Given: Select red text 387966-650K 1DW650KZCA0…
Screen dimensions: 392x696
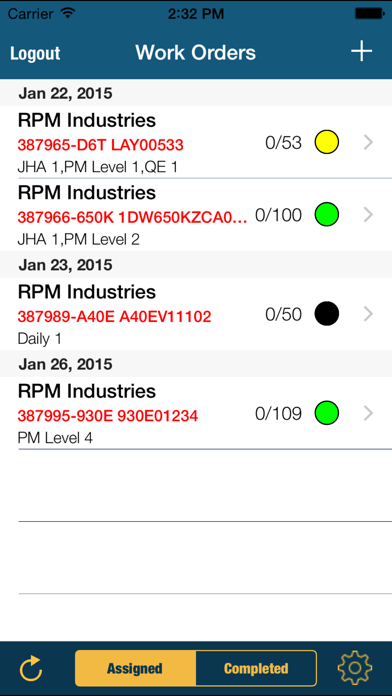Looking at the screenshot, I should [x=133, y=217].
